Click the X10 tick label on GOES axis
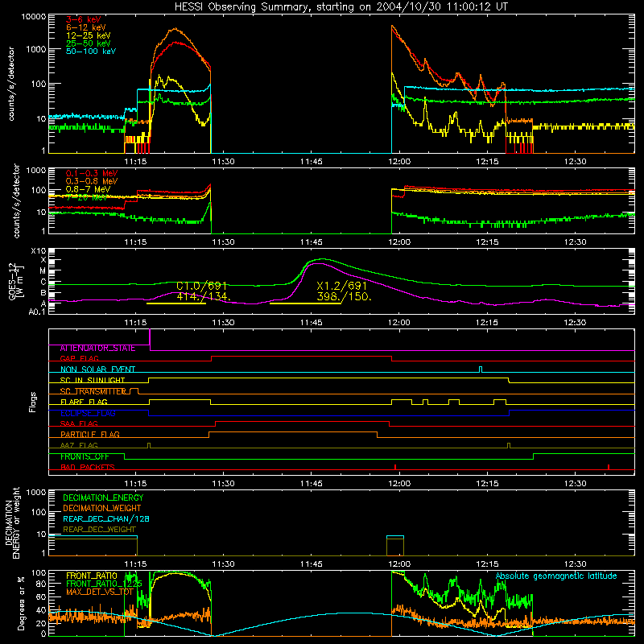The image size is (644, 644). [x=39, y=251]
